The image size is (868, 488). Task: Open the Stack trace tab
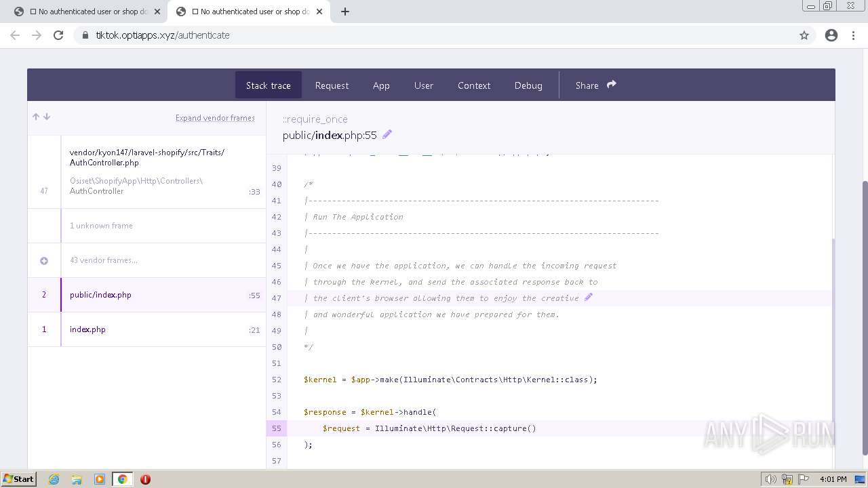269,85
